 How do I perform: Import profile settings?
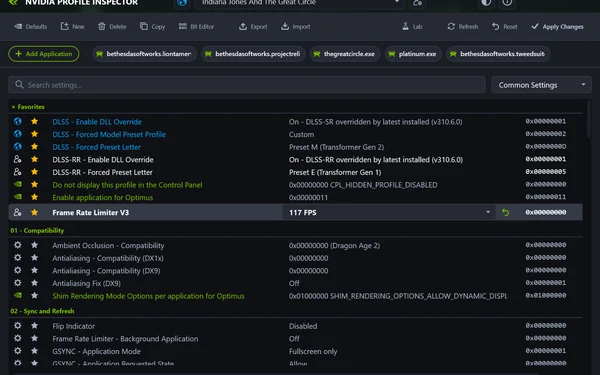click(295, 26)
